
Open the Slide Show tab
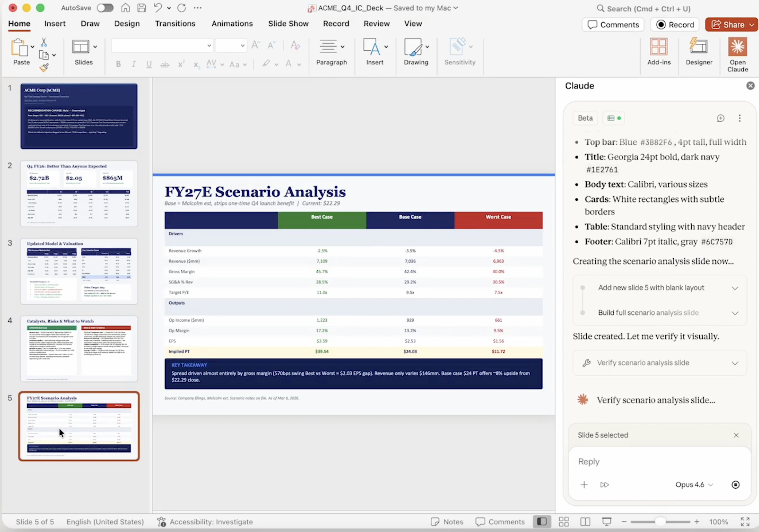(x=288, y=24)
